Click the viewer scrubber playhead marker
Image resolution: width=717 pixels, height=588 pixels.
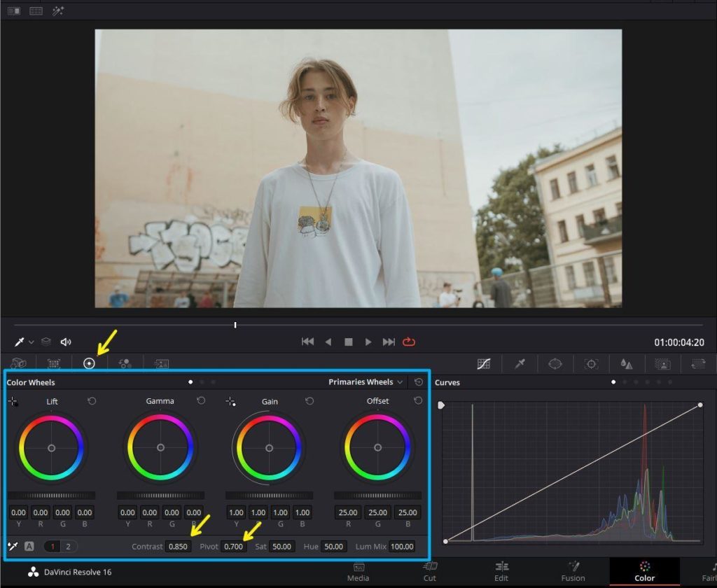coord(235,325)
